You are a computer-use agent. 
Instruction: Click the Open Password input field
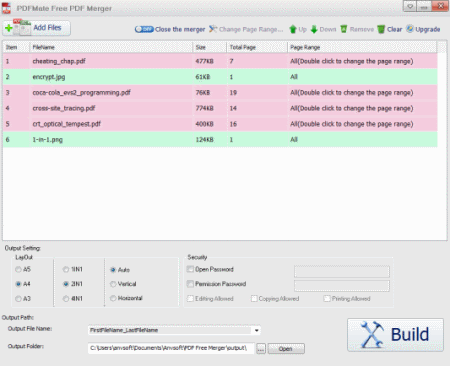coord(342,271)
